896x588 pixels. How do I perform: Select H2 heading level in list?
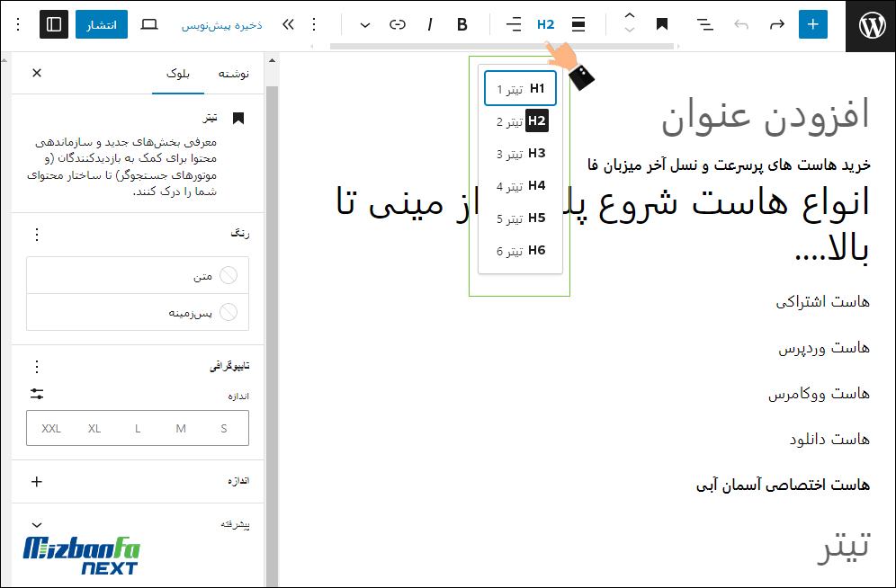520,121
